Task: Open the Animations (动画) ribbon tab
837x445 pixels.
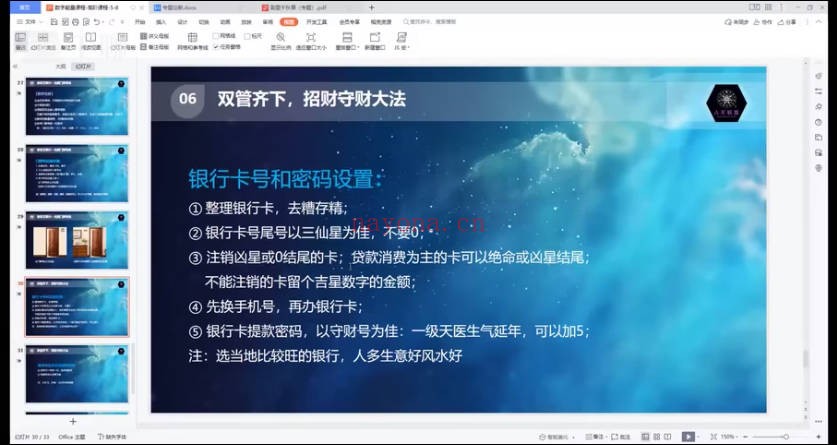Action: tap(225, 22)
